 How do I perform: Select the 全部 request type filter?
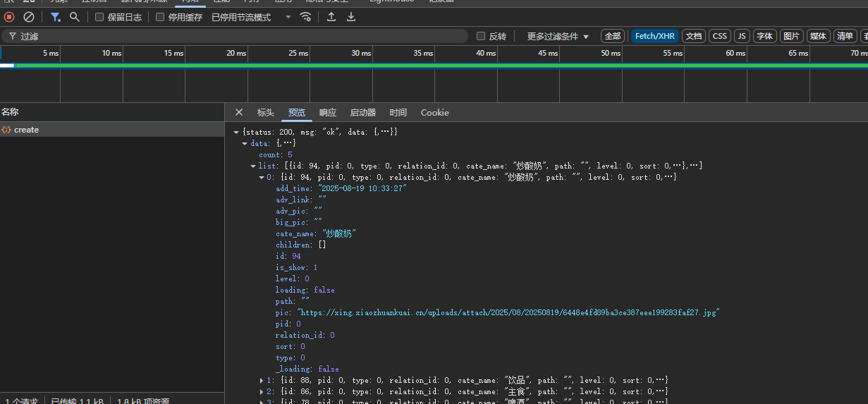(613, 36)
